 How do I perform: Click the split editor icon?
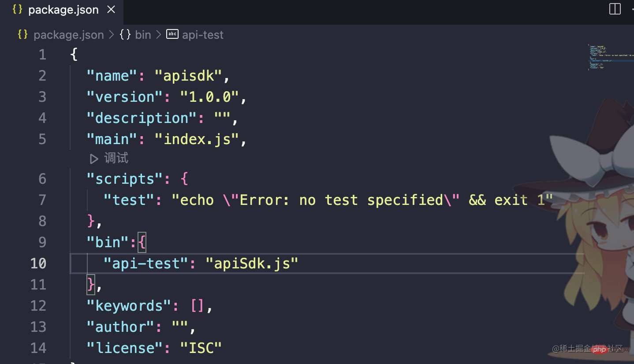pos(615,9)
